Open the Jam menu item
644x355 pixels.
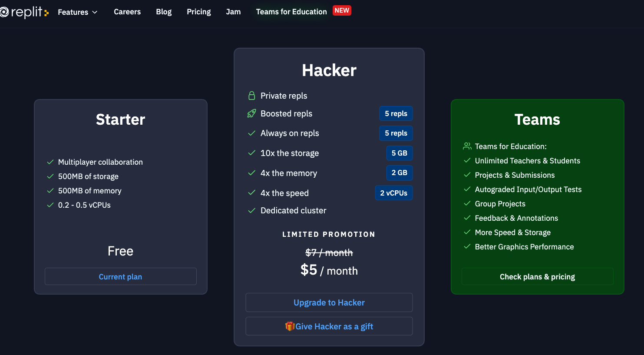point(233,12)
